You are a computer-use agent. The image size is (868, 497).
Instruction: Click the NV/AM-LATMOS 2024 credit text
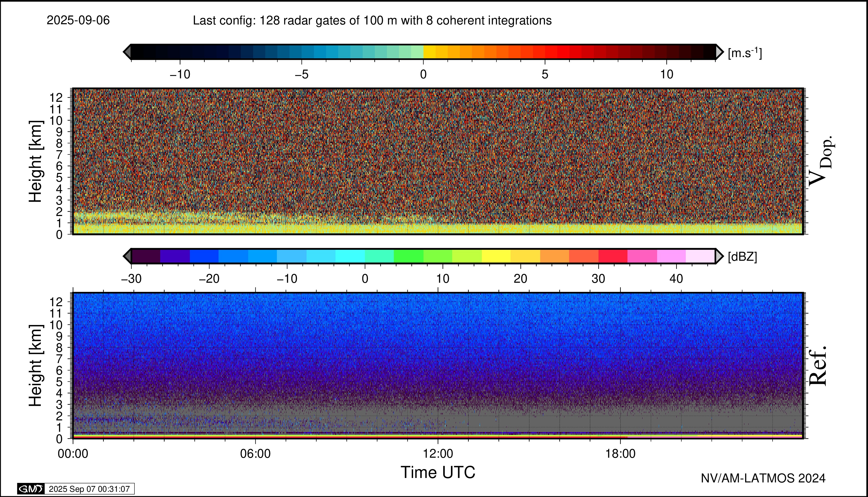click(763, 478)
